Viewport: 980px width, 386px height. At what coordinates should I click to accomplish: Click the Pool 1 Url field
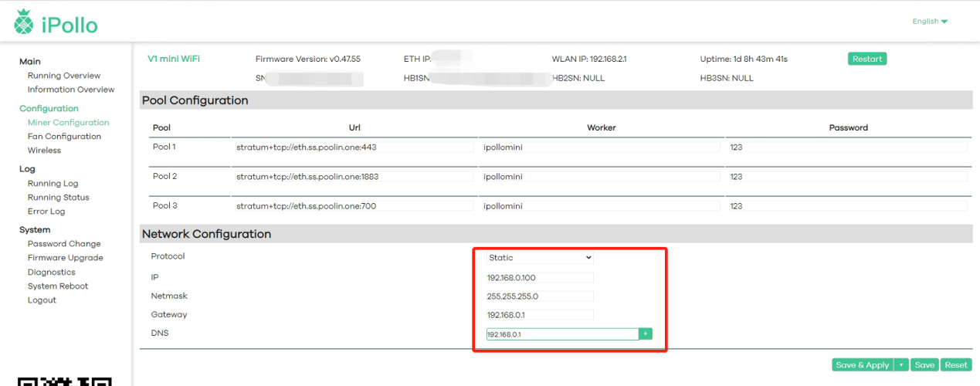[x=354, y=147]
